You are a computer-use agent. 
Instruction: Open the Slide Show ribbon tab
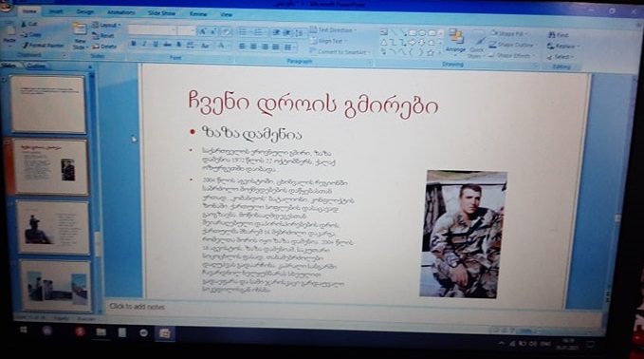(161, 13)
